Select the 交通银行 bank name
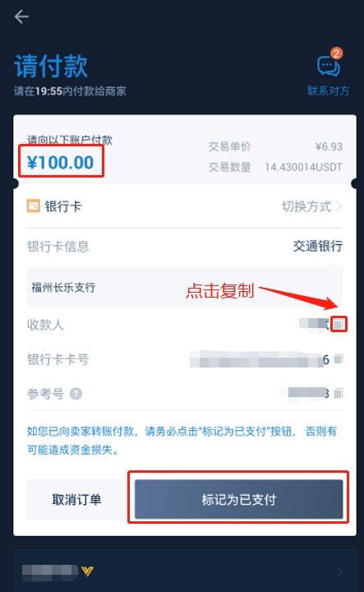 pos(318,246)
